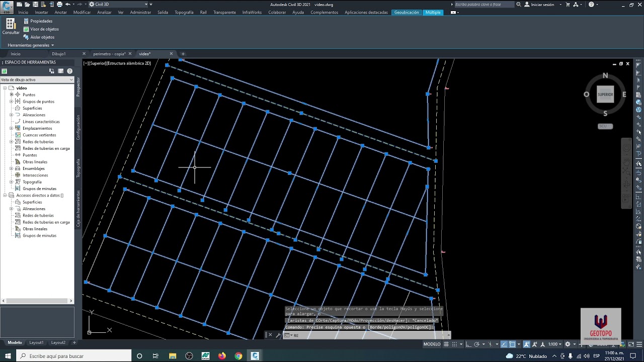Click the Clean Screen icon in status bar
The width and height of the screenshot is (644, 362).
[631, 344]
